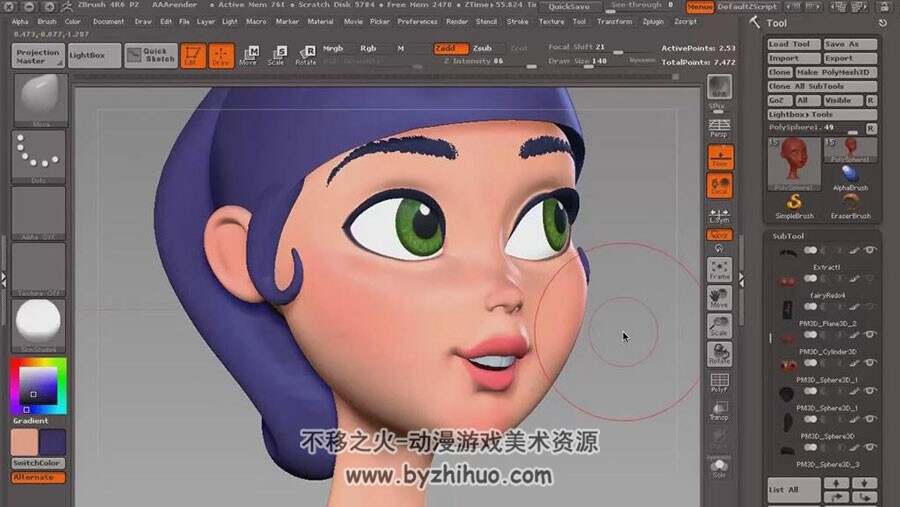This screenshot has width=900, height=507.
Task: Open the Stroke menu
Action: [517, 22]
